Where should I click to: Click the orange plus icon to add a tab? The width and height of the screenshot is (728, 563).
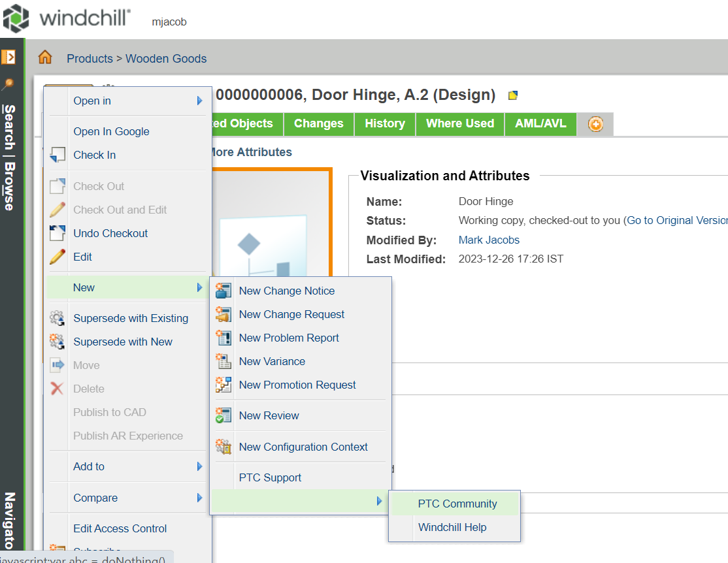coord(595,124)
